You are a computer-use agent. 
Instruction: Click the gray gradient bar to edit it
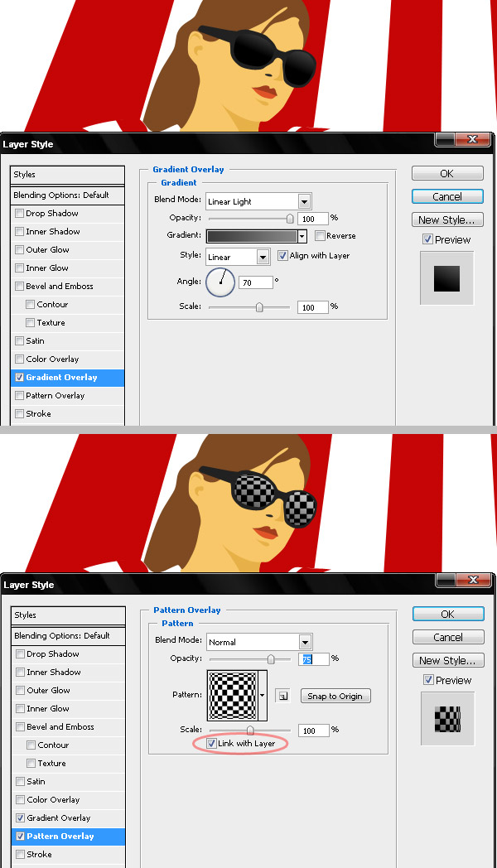pyautogui.click(x=252, y=236)
